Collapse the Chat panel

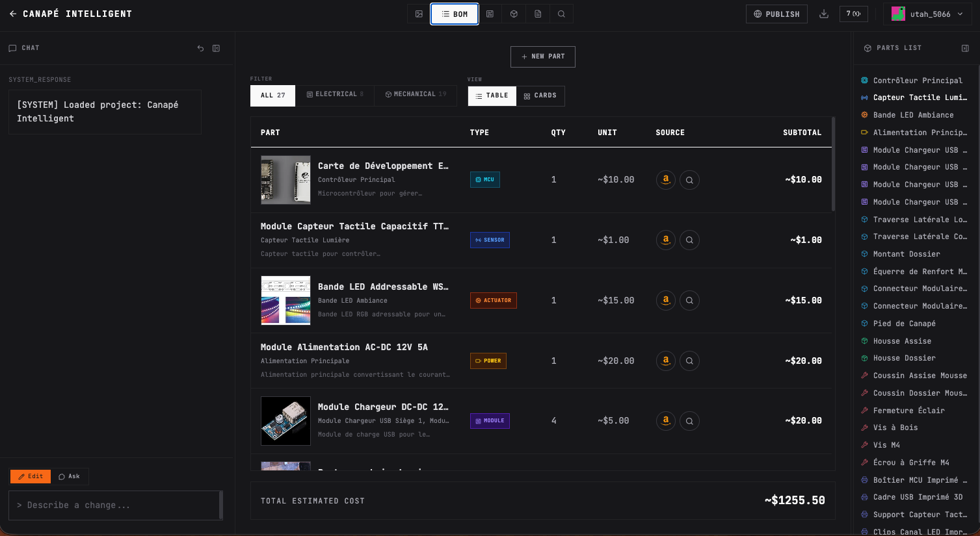(x=217, y=48)
